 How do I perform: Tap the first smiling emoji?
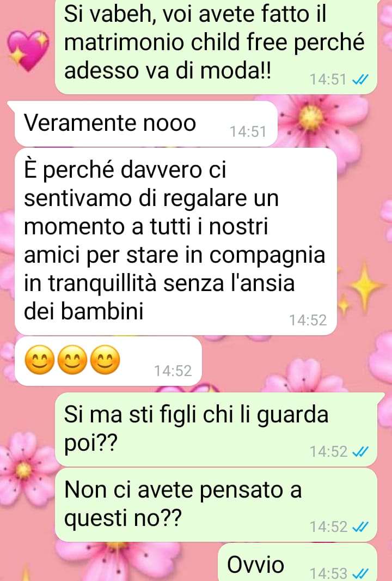[40, 359]
